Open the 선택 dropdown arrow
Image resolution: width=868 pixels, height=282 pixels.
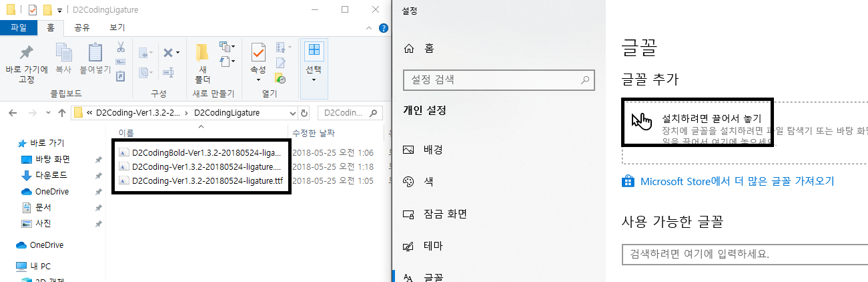(314, 80)
